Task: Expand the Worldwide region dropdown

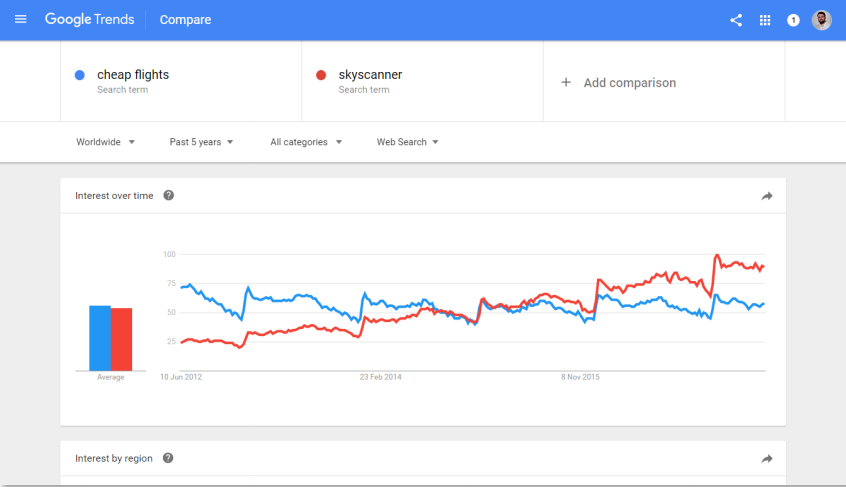Action: point(105,142)
